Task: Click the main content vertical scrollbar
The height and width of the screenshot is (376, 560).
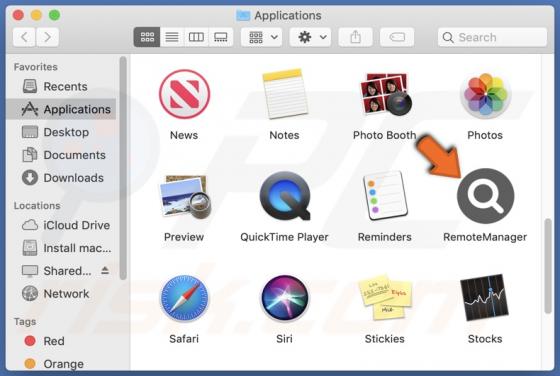Action: (x=548, y=266)
